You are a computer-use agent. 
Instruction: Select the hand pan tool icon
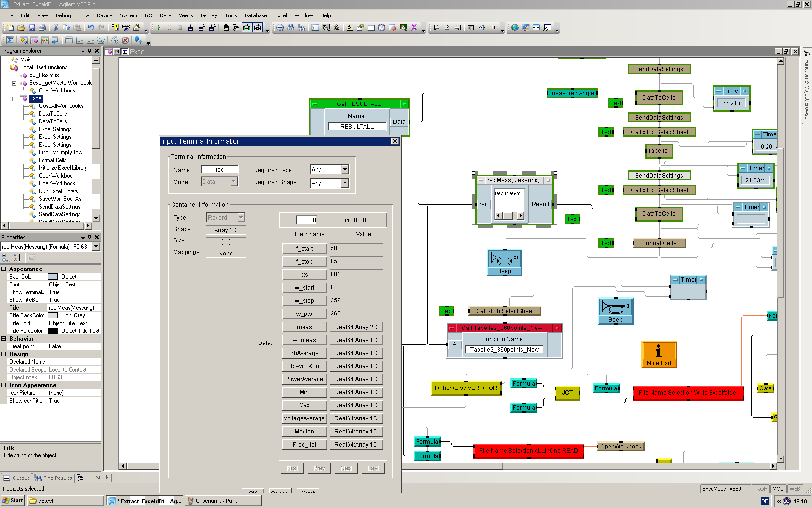point(226,28)
